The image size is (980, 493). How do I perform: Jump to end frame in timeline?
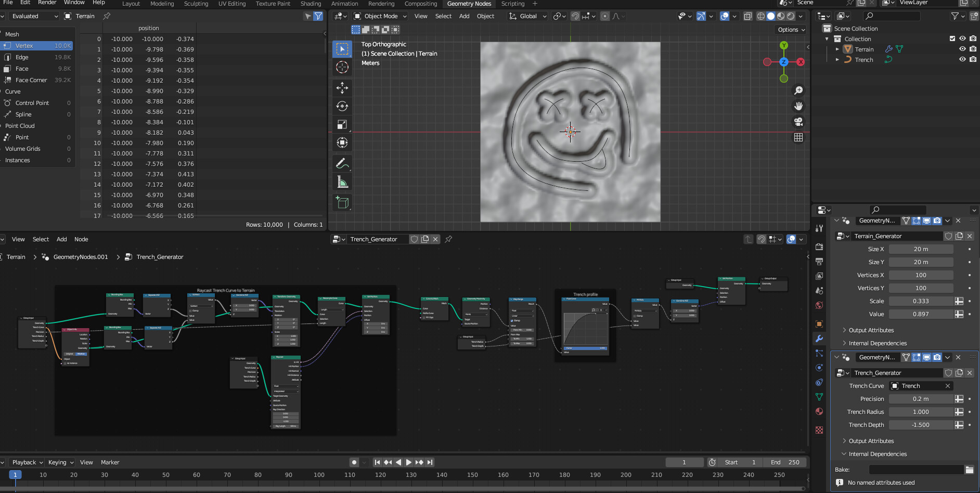click(x=430, y=462)
